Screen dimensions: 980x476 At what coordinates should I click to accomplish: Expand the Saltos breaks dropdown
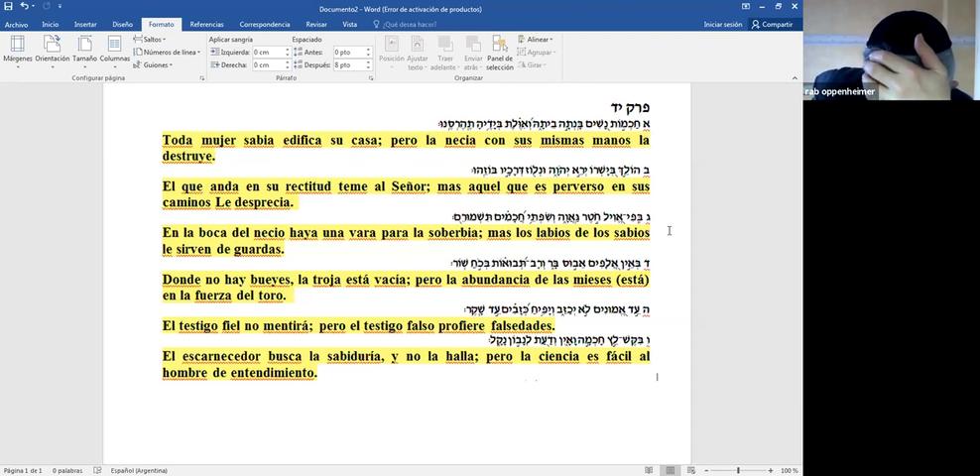tap(151, 40)
